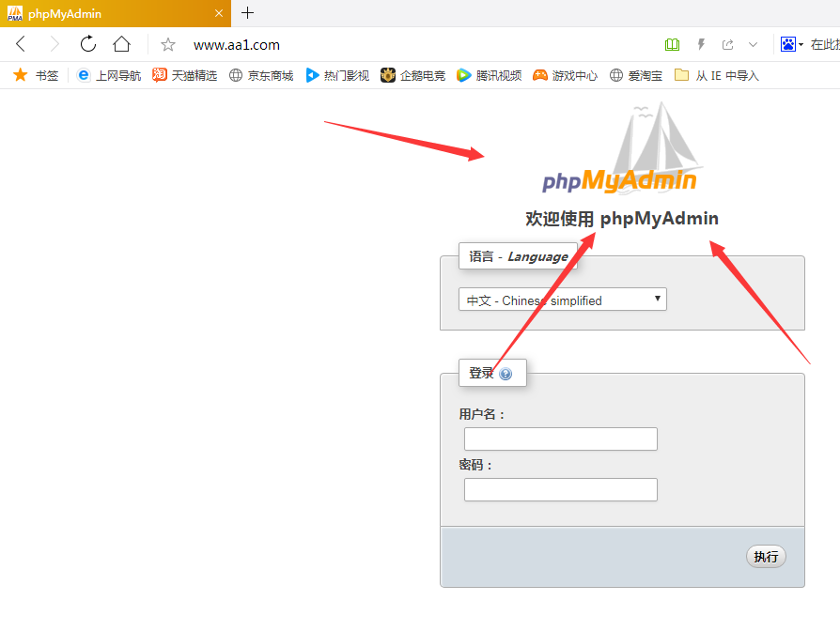840x631 pixels.
Task: Click the browser Forward arrow
Action: click(x=54, y=44)
